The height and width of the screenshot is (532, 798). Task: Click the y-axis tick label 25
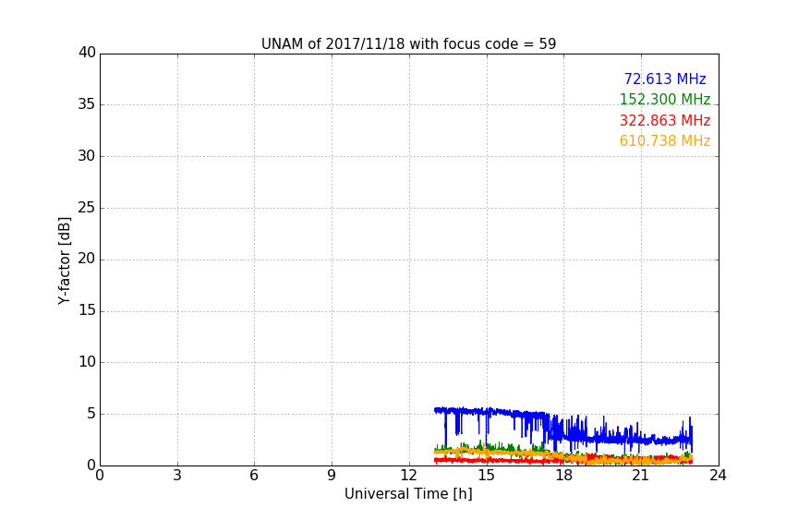click(87, 207)
